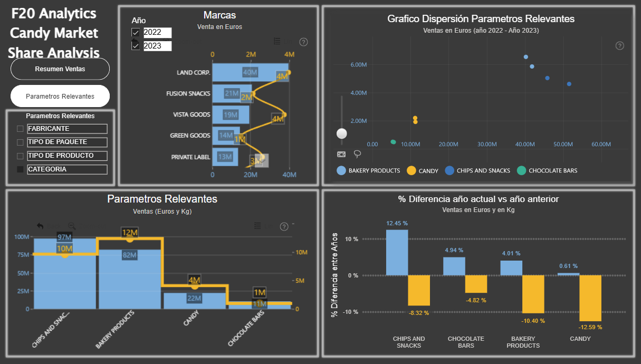The image size is (641, 364).
Task: Click the 4.94 % blue bar
Action: (x=454, y=266)
